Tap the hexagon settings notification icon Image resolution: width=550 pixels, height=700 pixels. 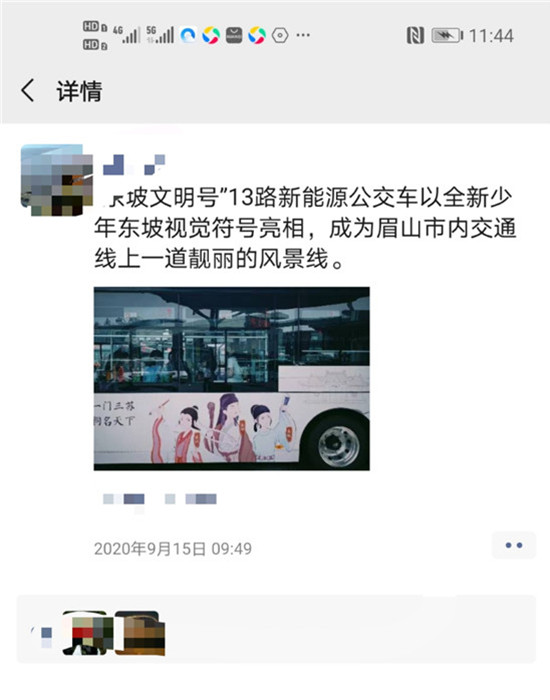point(280,35)
